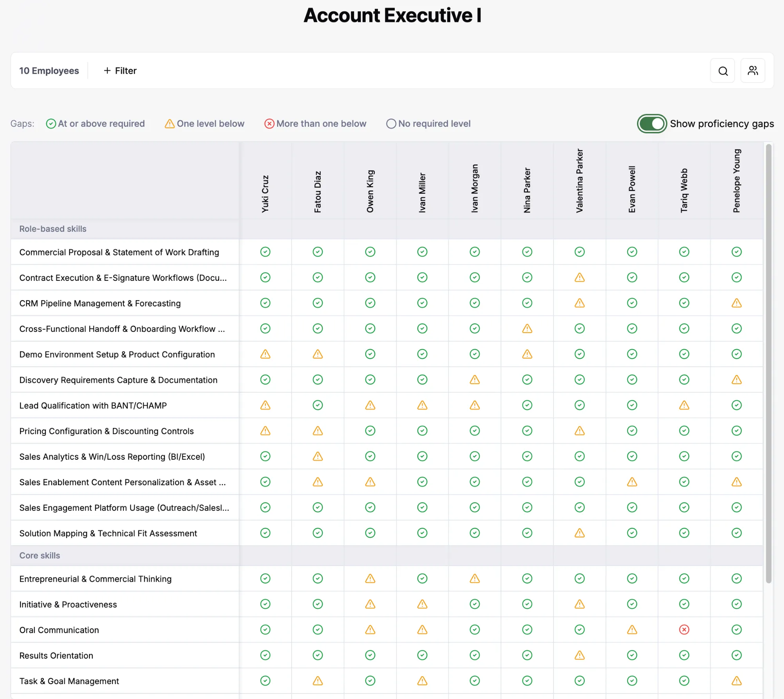Click the No required level legend
784x699 pixels.
428,124
